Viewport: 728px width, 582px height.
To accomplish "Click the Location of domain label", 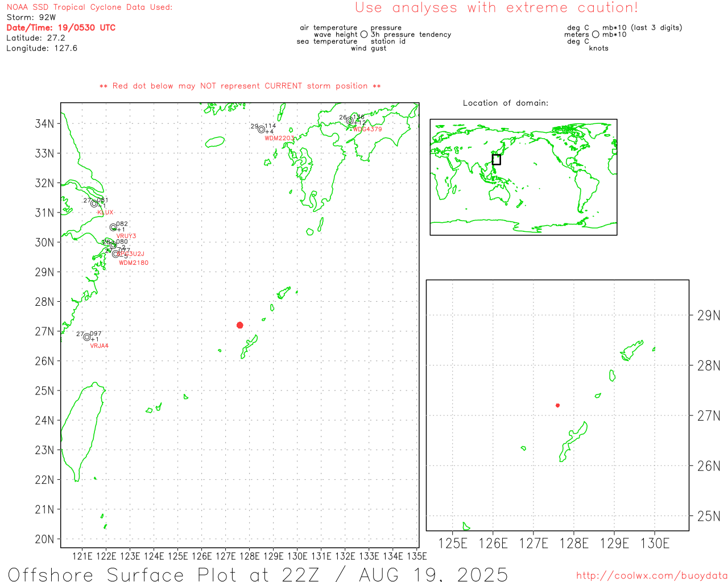I will coord(506,103).
